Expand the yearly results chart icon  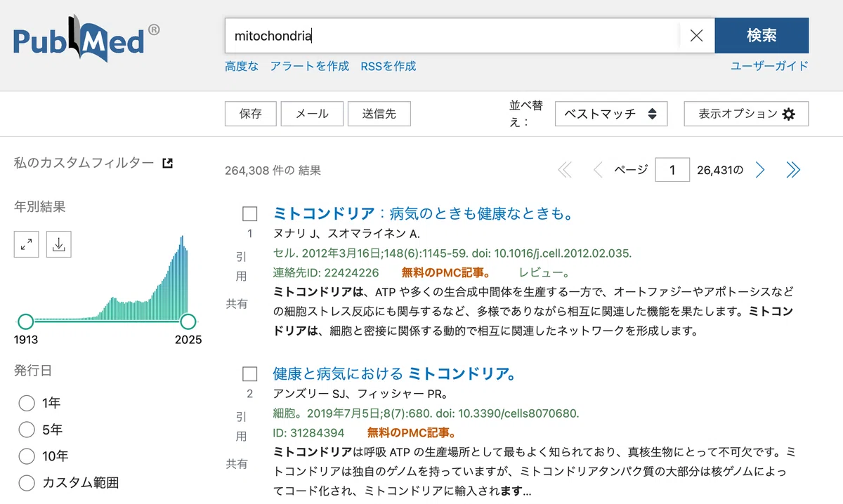click(26, 244)
